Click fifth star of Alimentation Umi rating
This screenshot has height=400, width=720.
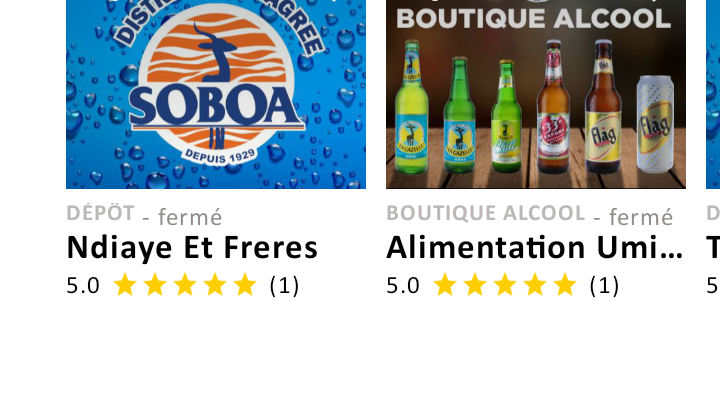pyautogui.click(x=565, y=285)
